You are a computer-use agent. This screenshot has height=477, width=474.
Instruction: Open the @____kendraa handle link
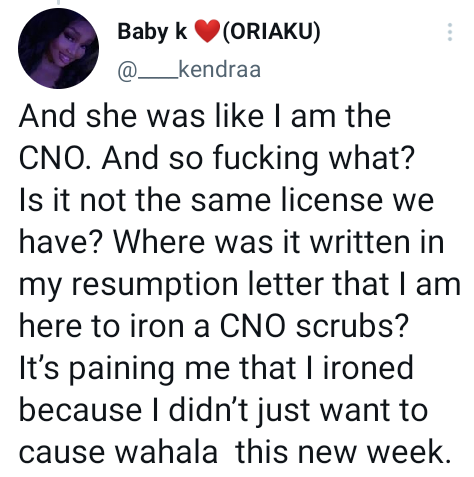189,70
